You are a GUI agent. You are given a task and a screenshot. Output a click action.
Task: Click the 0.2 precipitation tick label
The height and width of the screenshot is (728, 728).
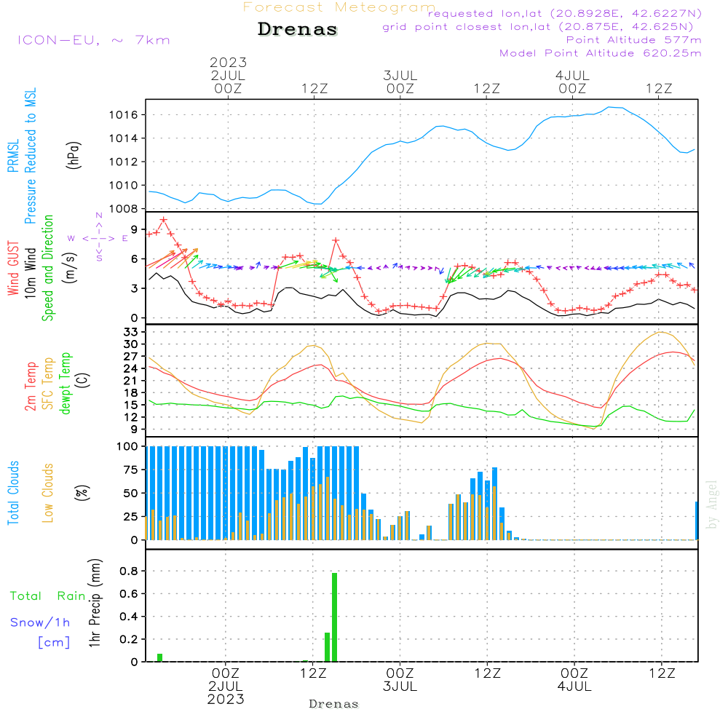129,639
